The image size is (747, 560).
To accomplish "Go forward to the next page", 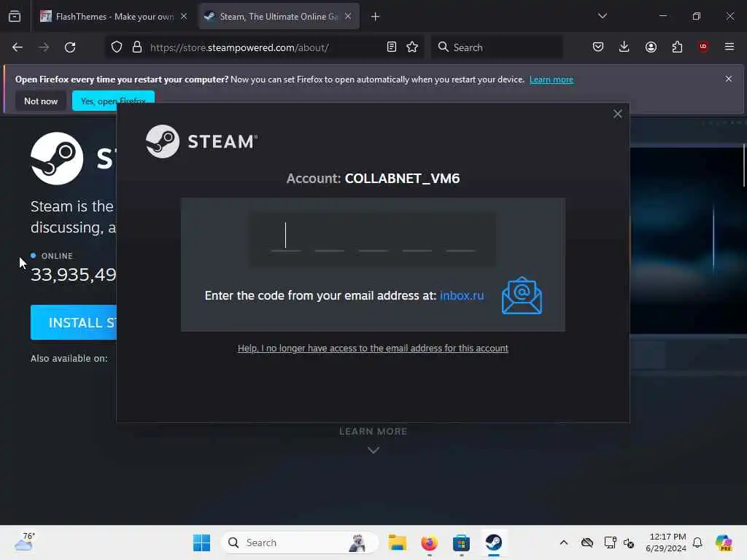I will click(44, 47).
